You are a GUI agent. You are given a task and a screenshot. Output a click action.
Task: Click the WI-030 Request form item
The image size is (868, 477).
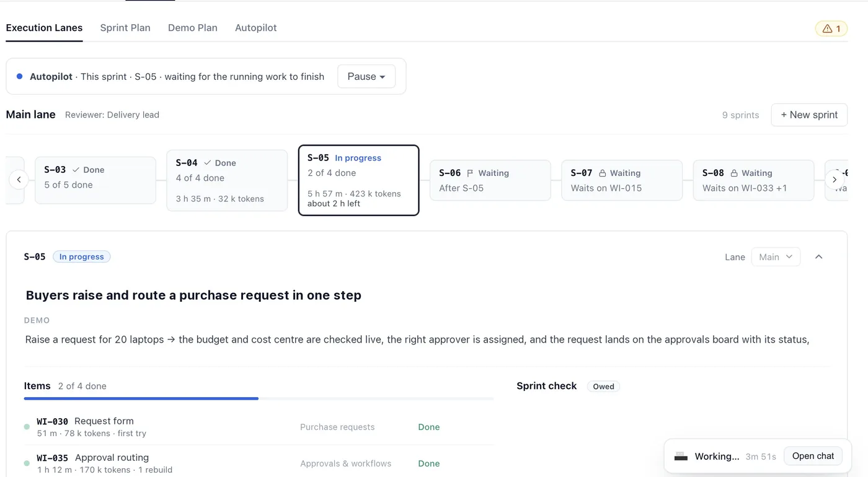[259, 427]
